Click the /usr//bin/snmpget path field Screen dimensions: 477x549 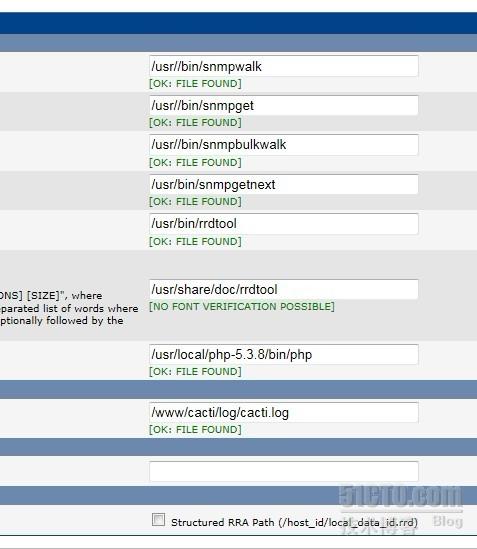click(x=284, y=105)
